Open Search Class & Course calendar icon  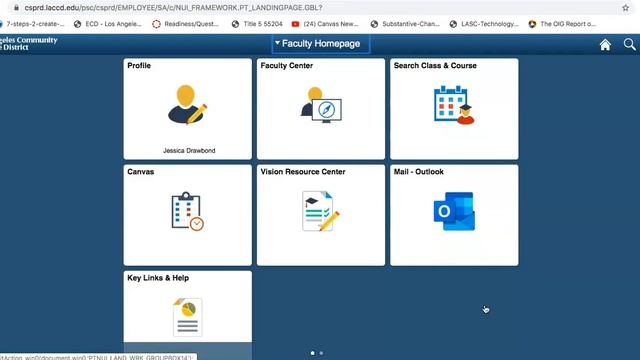454,105
